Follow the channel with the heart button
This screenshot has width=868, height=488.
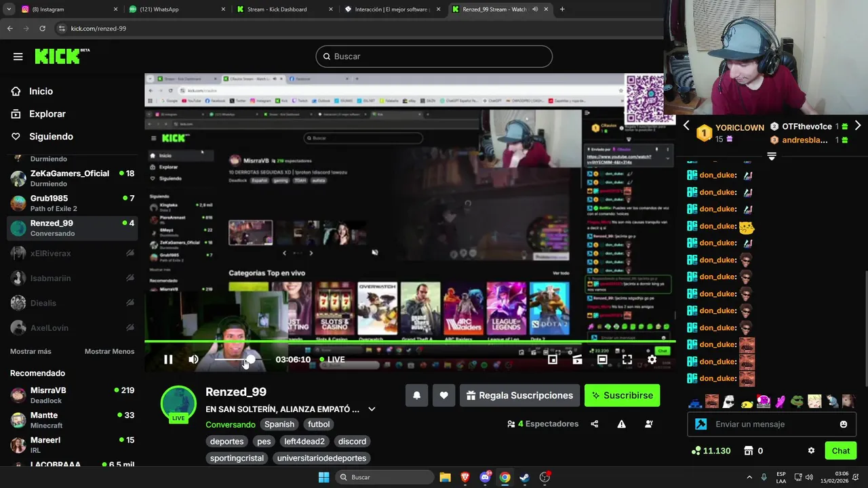click(443, 395)
